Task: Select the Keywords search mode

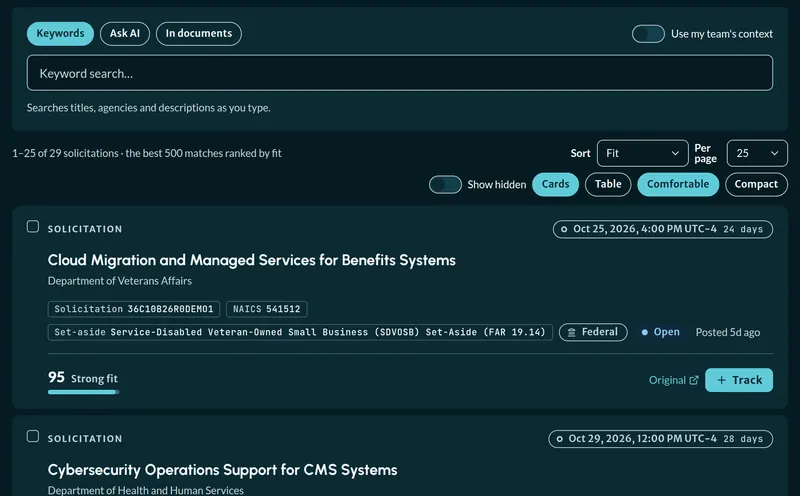Action: 60,34
